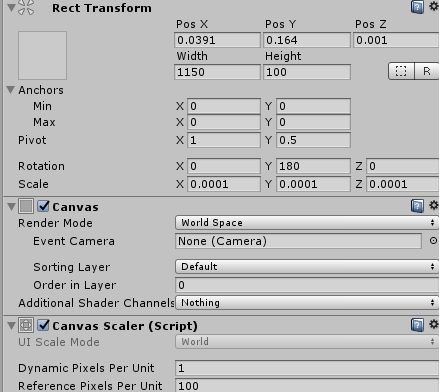Toggle raw edit mode R button

(x=427, y=71)
